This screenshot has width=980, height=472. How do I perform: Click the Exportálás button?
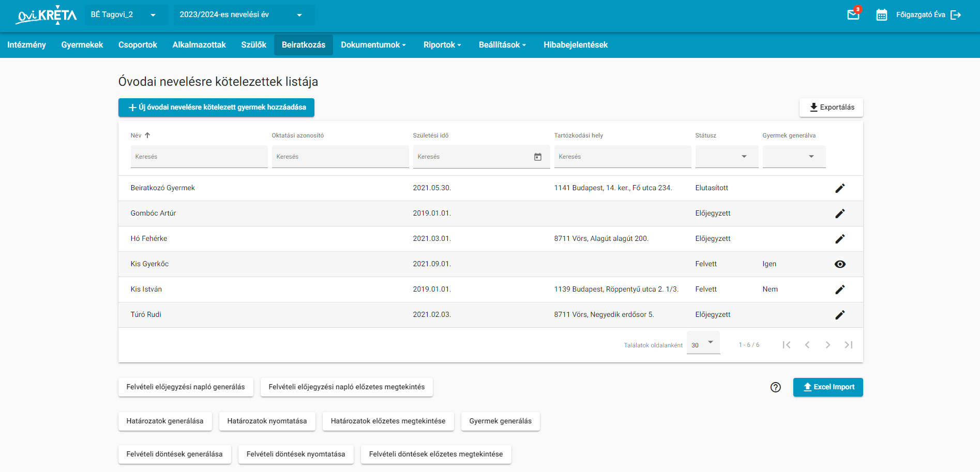tap(831, 108)
